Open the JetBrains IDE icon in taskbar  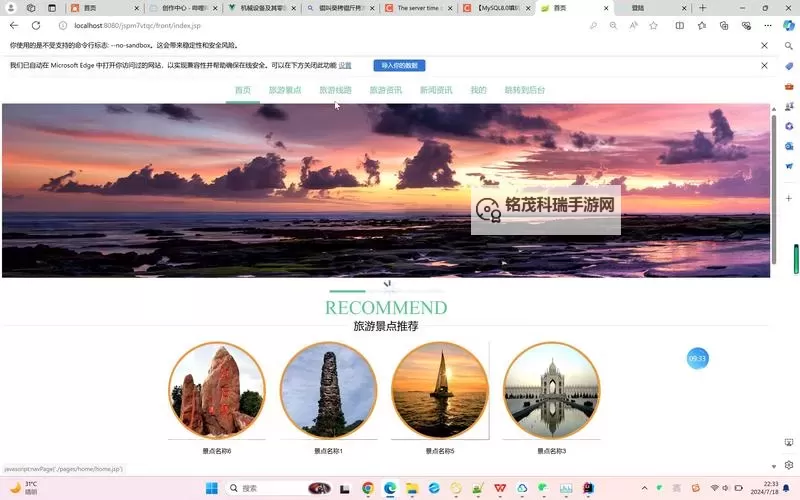[588, 488]
